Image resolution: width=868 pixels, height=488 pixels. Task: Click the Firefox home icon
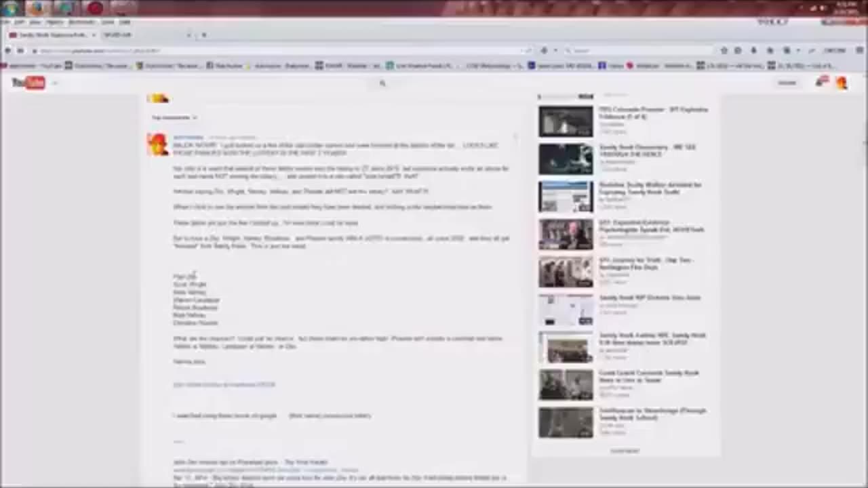(770, 51)
